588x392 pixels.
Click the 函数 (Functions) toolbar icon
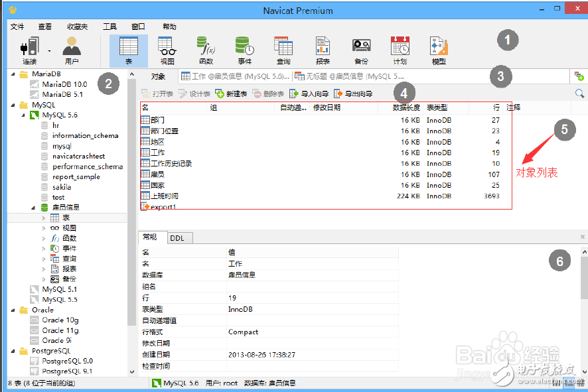pyautogui.click(x=205, y=46)
